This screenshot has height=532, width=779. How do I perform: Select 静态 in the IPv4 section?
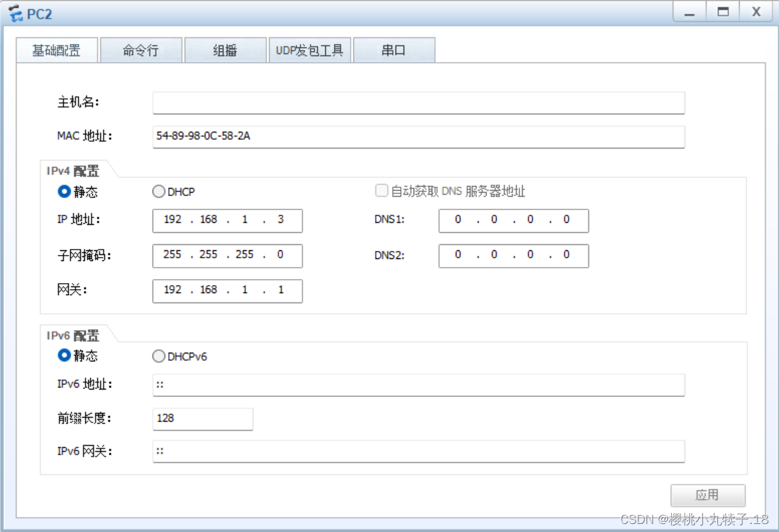click(64, 191)
